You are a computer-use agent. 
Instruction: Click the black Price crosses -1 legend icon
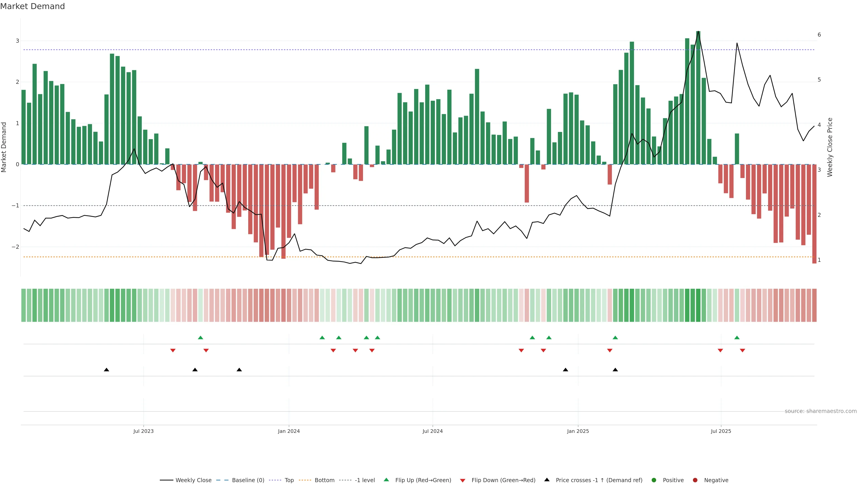547,480
